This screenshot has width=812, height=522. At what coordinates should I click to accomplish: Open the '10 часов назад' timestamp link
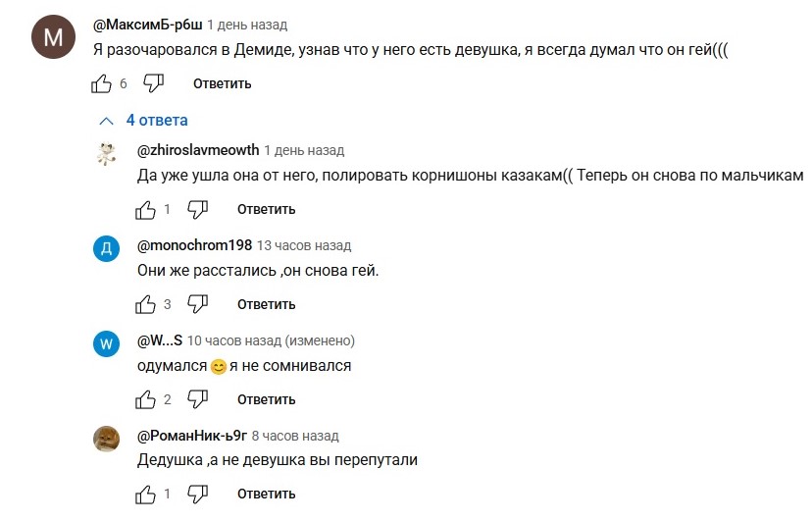[233, 340]
